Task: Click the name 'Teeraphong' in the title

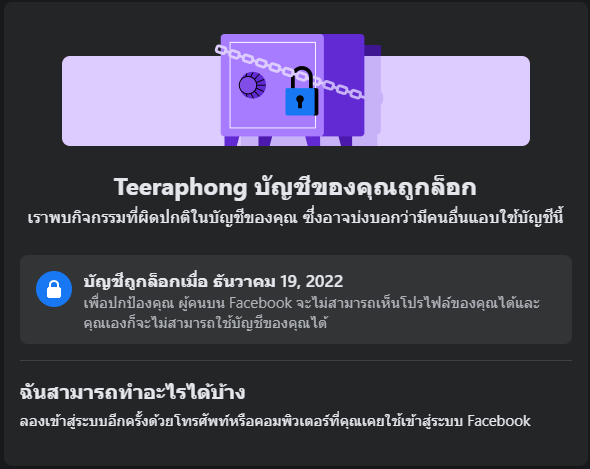Action: click(180, 187)
